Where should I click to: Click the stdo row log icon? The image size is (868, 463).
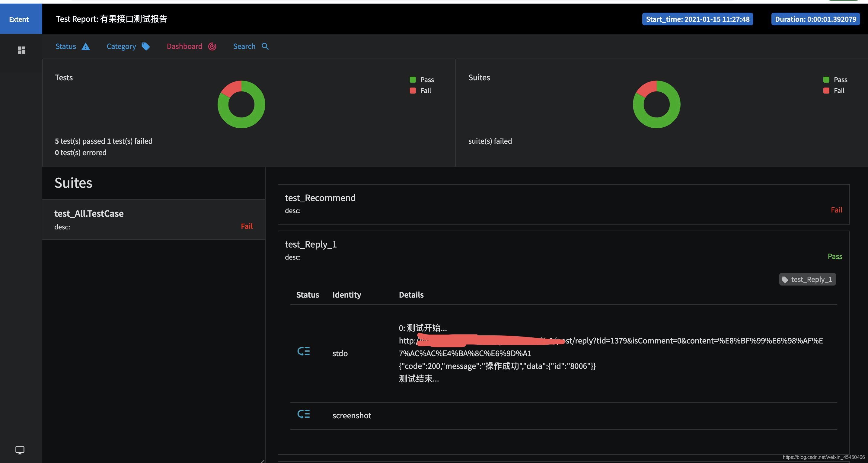[x=304, y=351]
